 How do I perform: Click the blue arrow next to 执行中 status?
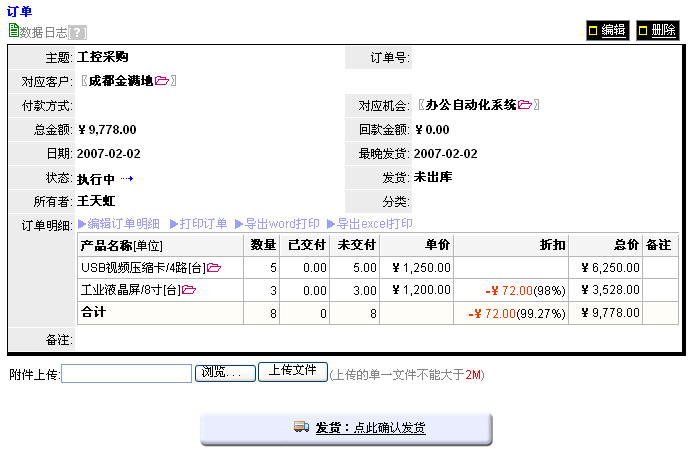(x=127, y=180)
